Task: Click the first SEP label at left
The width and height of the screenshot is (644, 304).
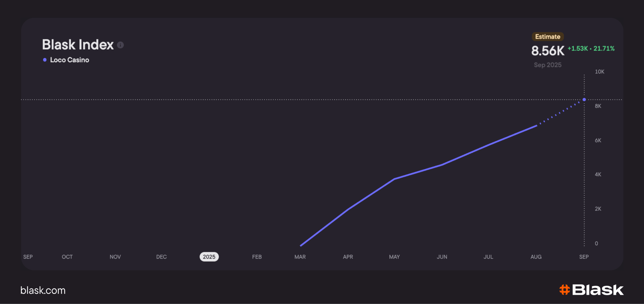Action: [x=28, y=257]
